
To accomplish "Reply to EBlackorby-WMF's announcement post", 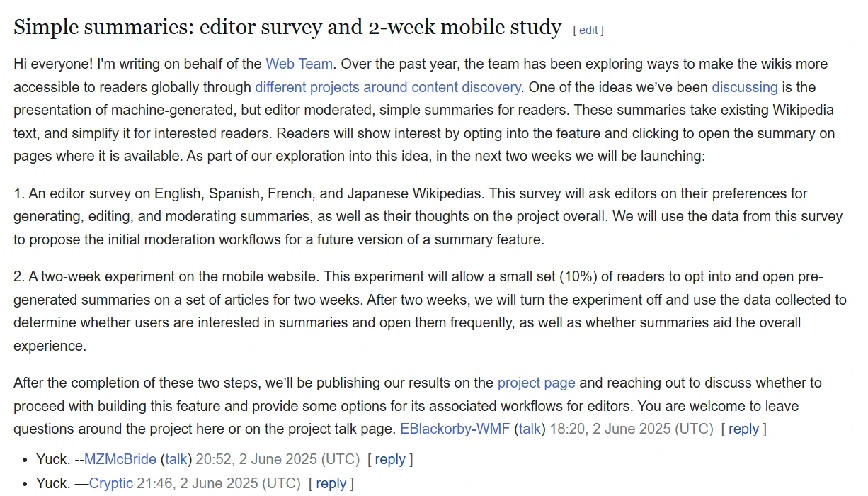I will click(743, 429).
